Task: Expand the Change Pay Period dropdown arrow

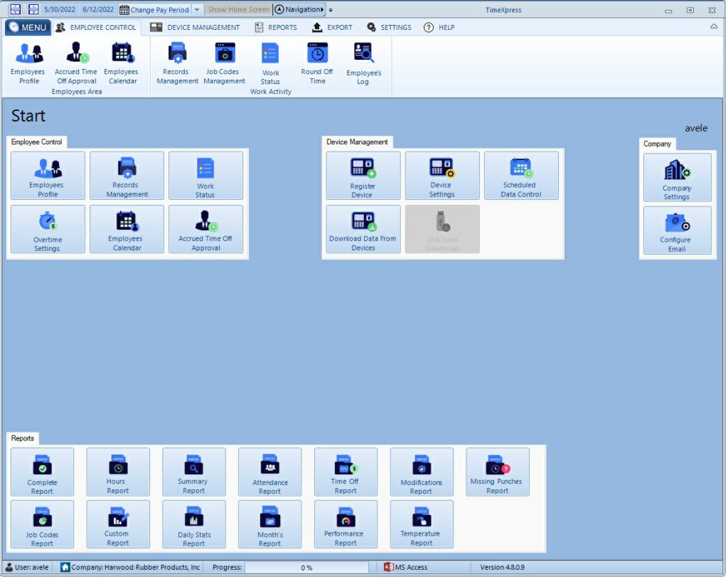Action: pyautogui.click(x=197, y=9)
